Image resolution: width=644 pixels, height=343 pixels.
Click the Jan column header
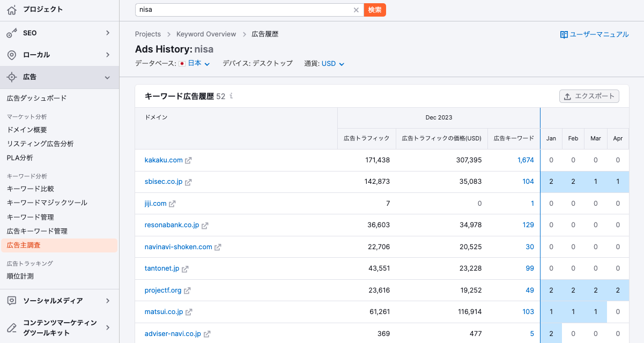(551, 138)
